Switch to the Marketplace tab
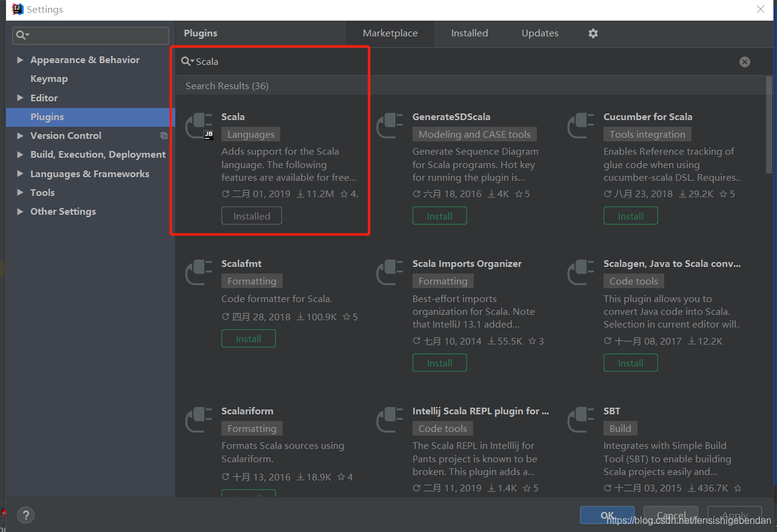This screenshot has width=777, height=532. [x=390, y=33]
